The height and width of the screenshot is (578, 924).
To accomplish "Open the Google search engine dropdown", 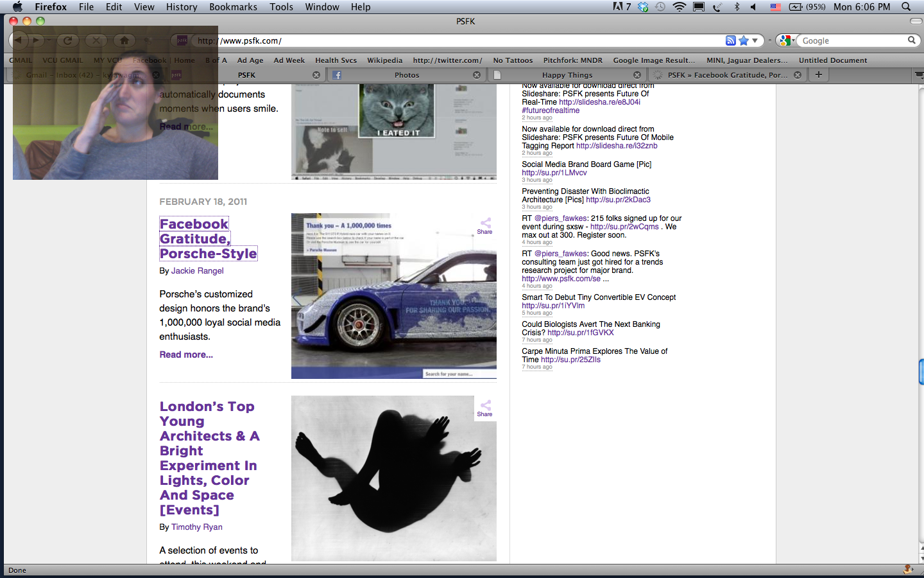I will [x=786, y=40].
